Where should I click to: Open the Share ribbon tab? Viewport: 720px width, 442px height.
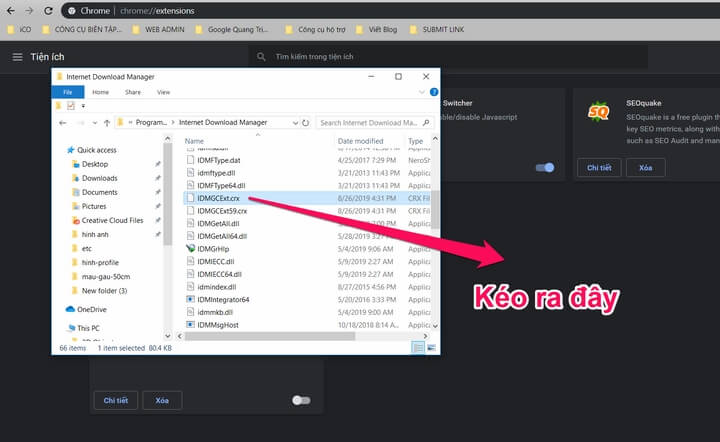point(133,92)
